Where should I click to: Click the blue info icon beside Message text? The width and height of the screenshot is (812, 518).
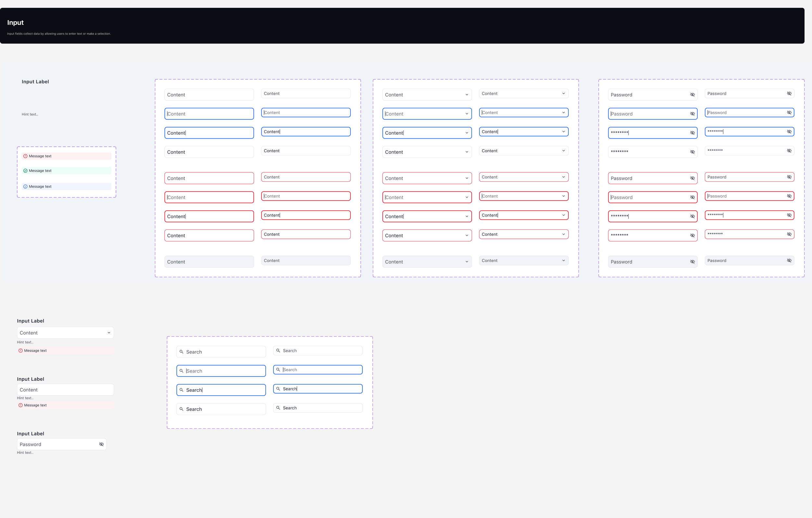click(25, 187)
